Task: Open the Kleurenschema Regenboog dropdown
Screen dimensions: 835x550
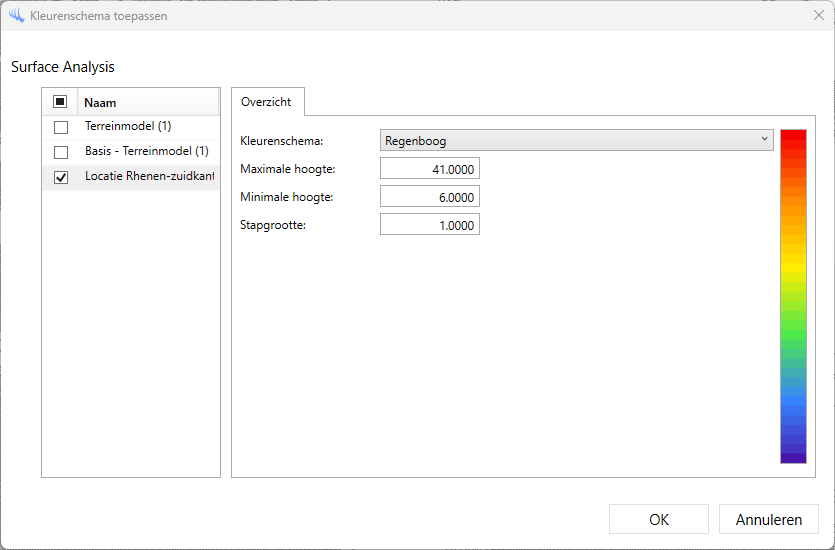Action: tap(577, 141)
